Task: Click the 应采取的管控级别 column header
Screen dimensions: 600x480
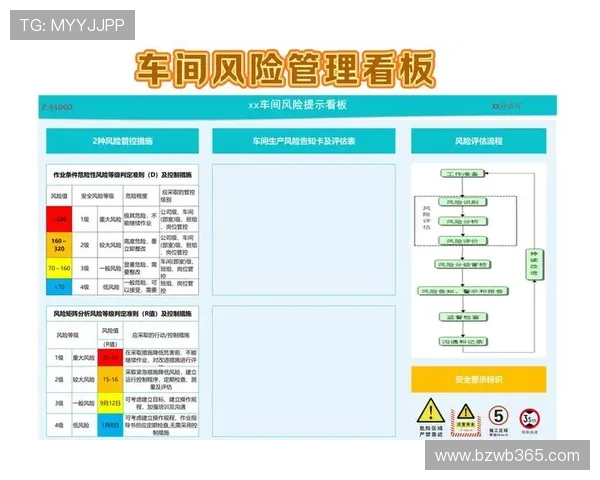Action: pyautogui.click(x=179, y=196)
